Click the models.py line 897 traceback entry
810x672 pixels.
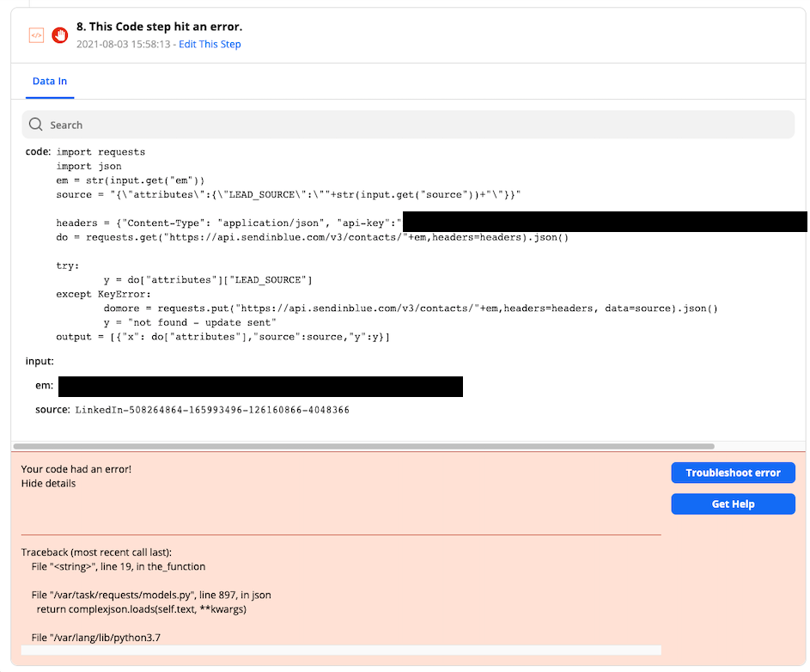tap(151, 595)
